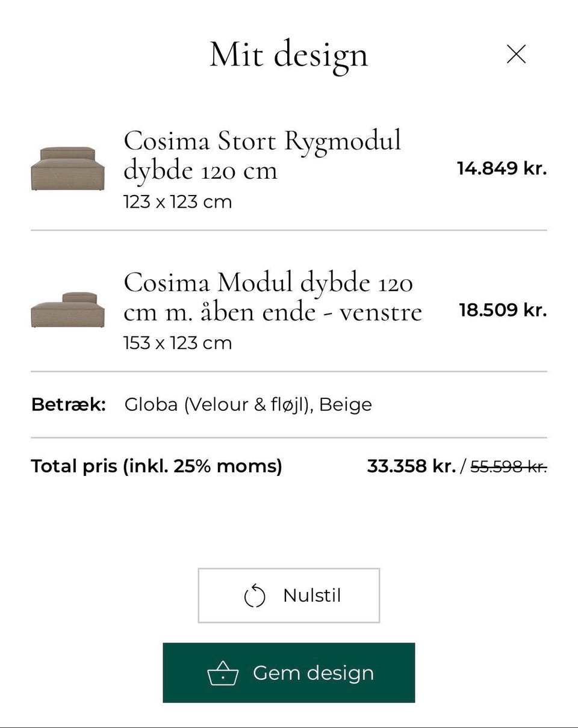Click the Mit design heading
Screen dimensions: 578x728
(288, 55)
